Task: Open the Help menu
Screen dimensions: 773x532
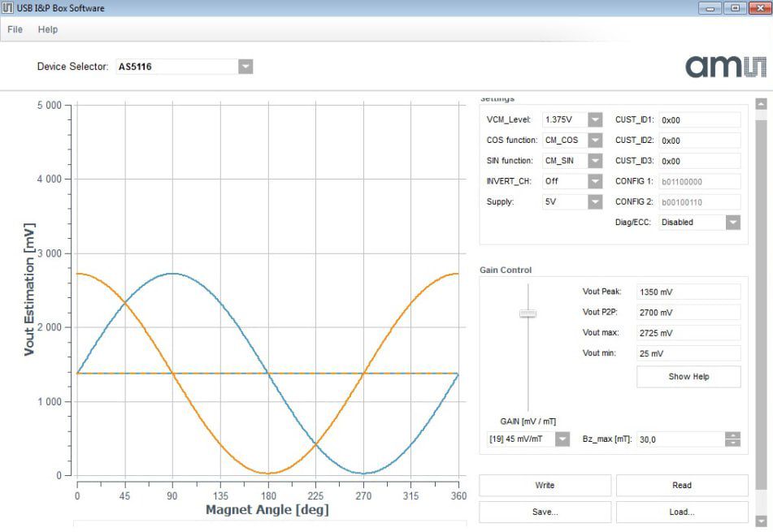Action: [x=48, y=29]
